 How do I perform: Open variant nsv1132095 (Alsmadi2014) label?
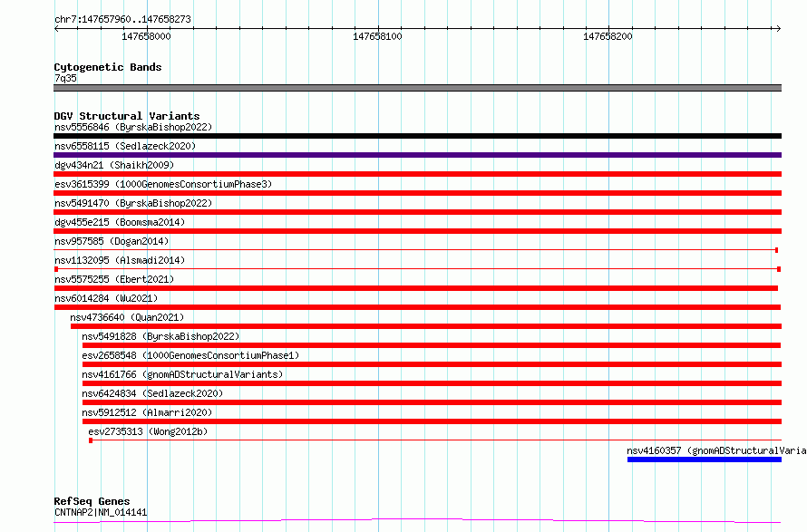[x=120, y=260]
